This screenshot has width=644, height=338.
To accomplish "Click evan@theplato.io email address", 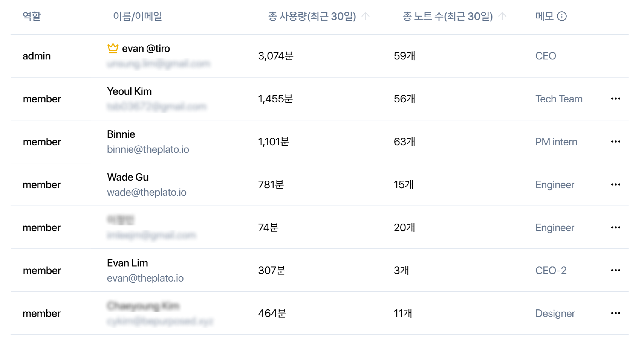I will coord(145,278).
